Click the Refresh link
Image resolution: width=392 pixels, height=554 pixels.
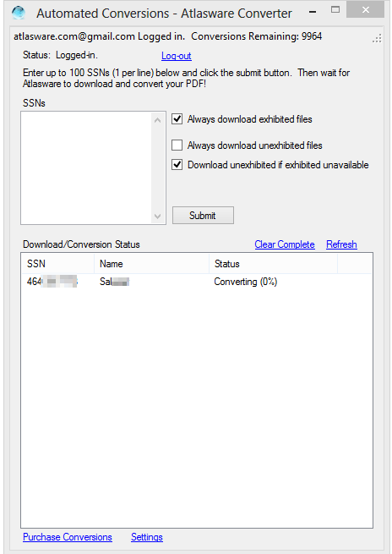click(341, 244)
